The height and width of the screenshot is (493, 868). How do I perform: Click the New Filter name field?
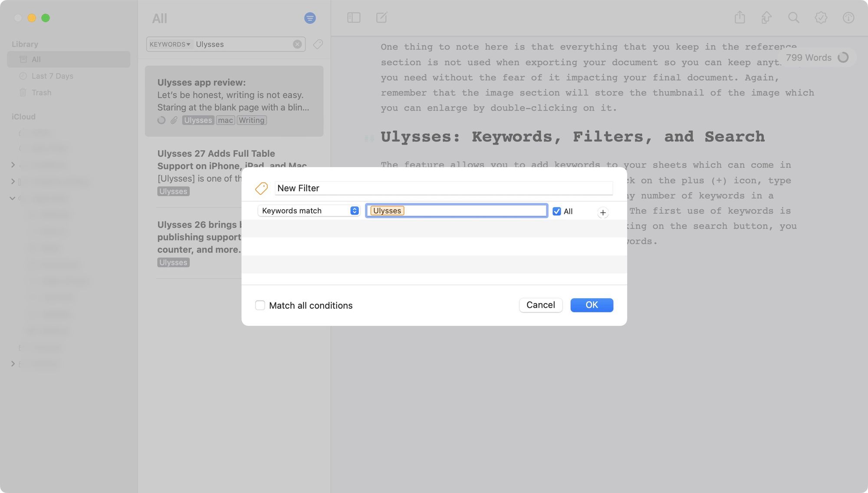click(x=443, y=188)
